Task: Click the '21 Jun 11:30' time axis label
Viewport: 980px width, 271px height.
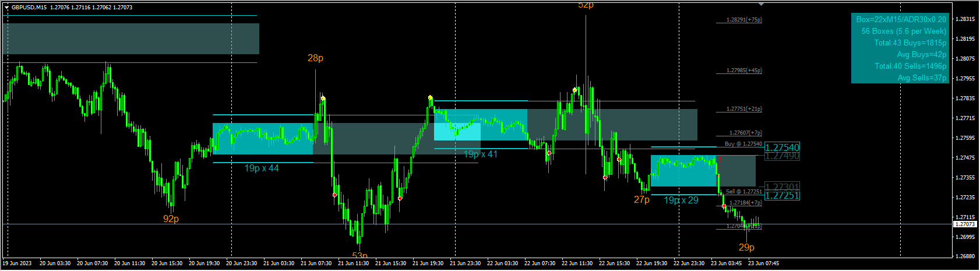Action: (353, 263)
